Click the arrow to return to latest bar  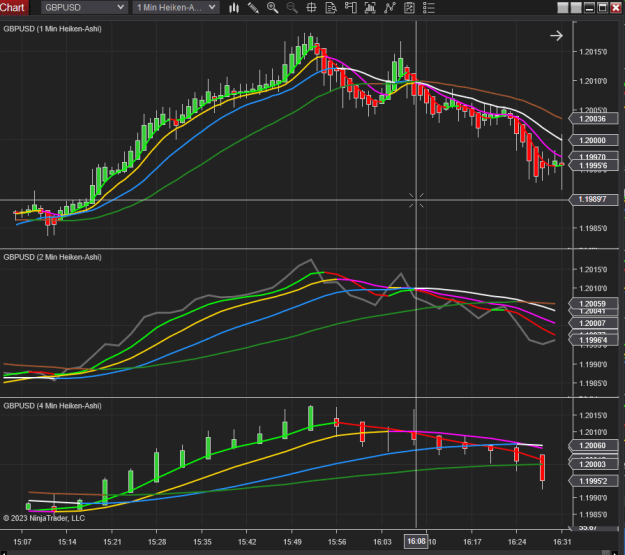click(556, 36)
